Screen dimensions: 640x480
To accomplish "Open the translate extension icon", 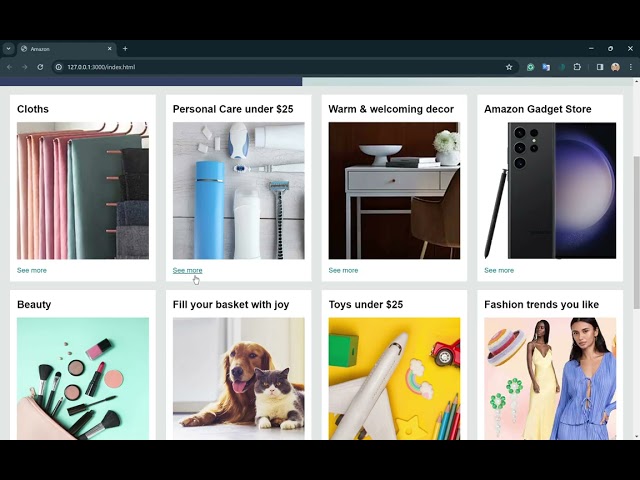I will tap(546, 67).
